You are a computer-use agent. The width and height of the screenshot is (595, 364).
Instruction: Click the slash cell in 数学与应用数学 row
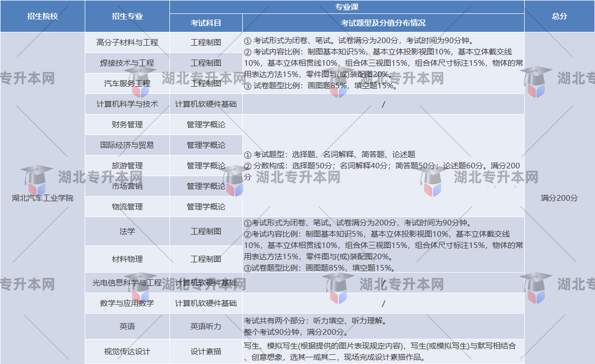pyautogui.click(x=383, y=303)
